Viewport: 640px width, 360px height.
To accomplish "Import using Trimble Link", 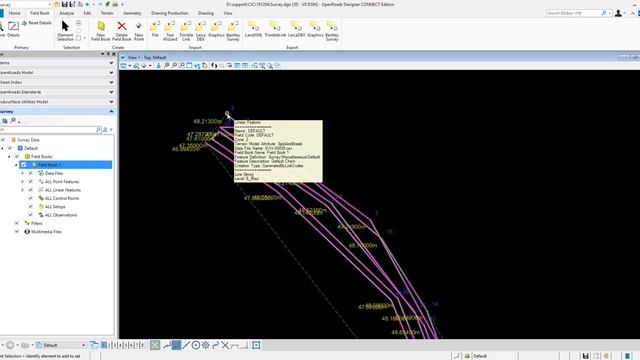I will (x=186, y=31).
